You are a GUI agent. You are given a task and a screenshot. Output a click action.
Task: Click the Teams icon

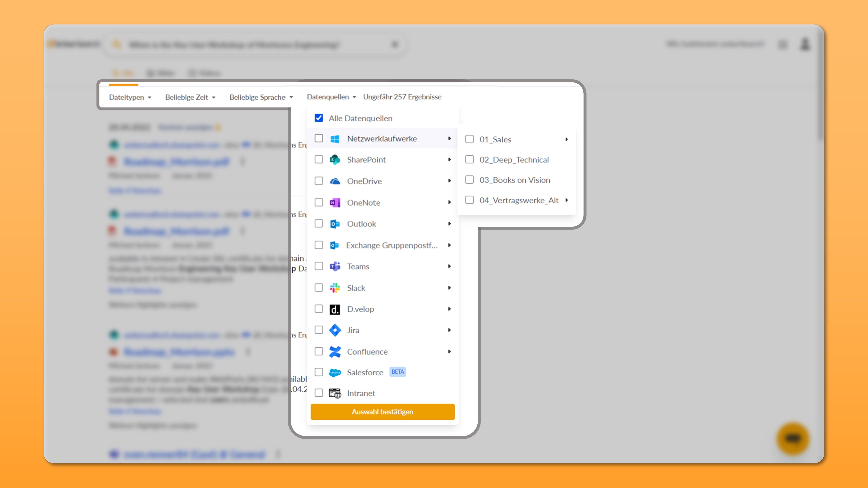(335, 266)
